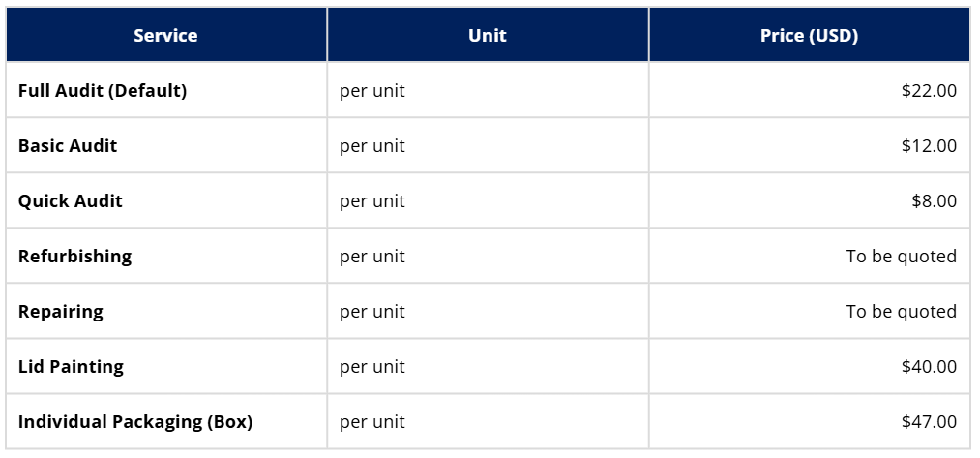Click the $12.00 price cell
This screenshot has height=458, width=980.
[x=928, y=146]
